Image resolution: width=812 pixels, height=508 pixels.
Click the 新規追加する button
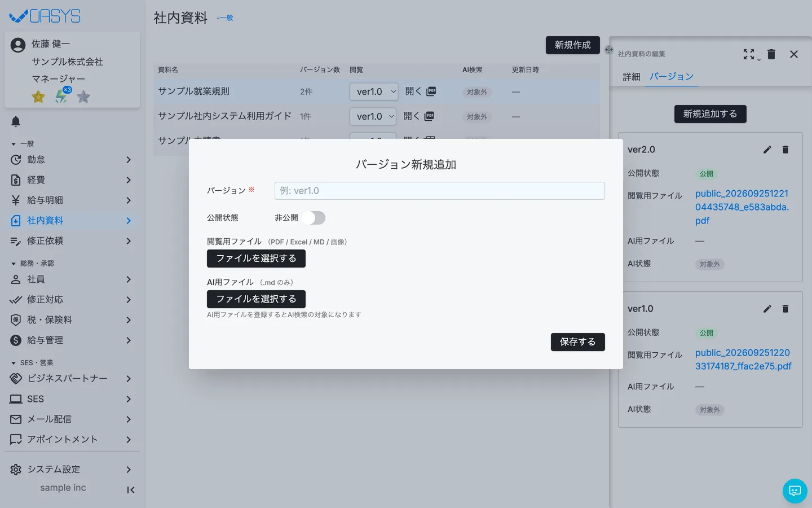pyautogui.click(x=710, y=114)
